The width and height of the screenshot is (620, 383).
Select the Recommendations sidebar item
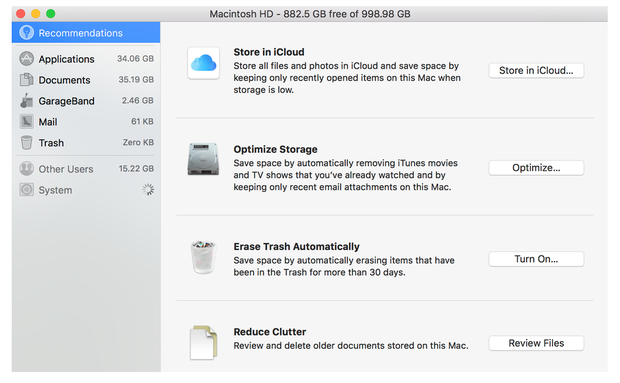tap(86, 32)
